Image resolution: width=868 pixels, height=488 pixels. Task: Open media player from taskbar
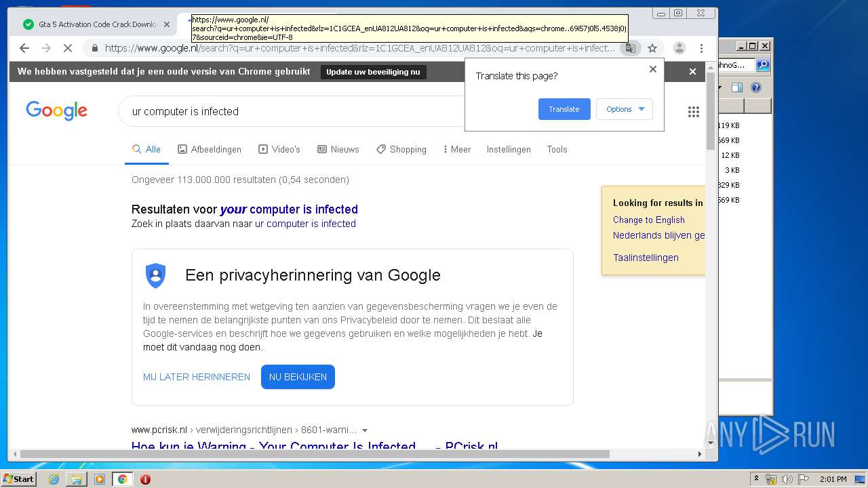[x=100, y=479]
